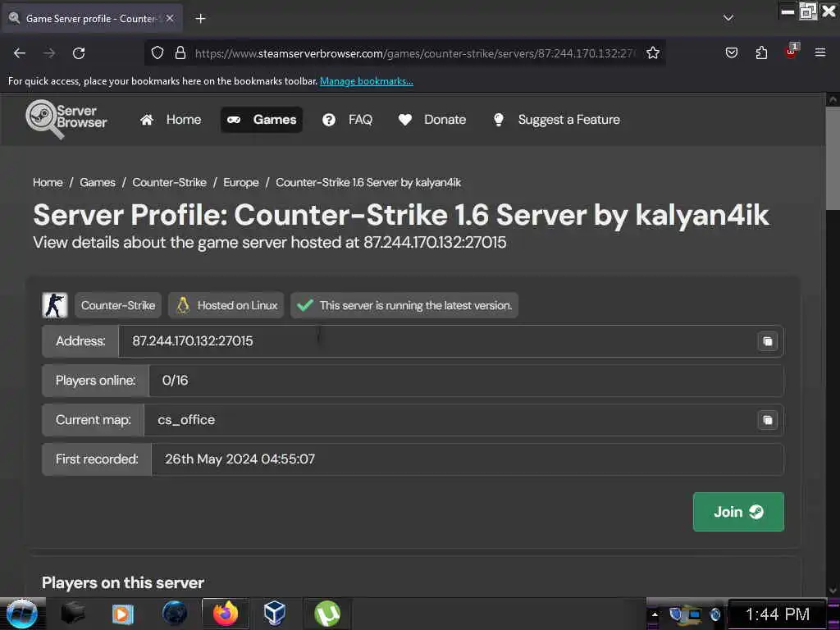
Task: Click the browser forward arrow
Action: pos(49,53)
